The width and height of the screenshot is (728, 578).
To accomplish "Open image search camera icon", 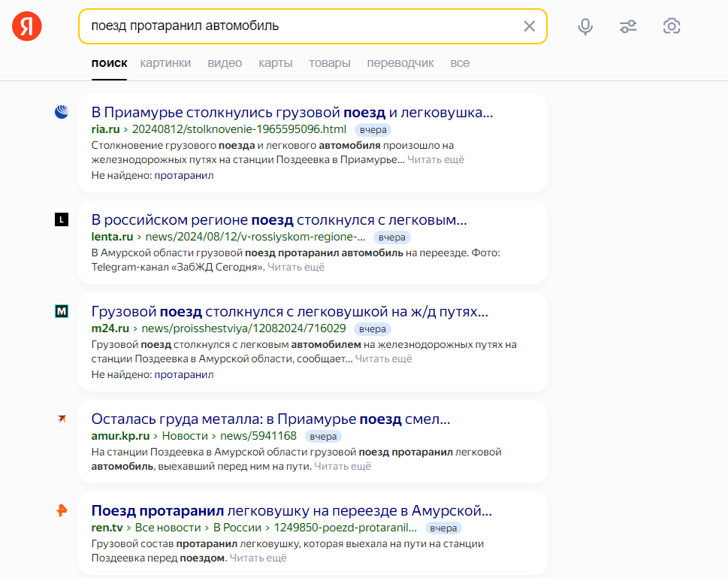I will [x=672, y=26].
